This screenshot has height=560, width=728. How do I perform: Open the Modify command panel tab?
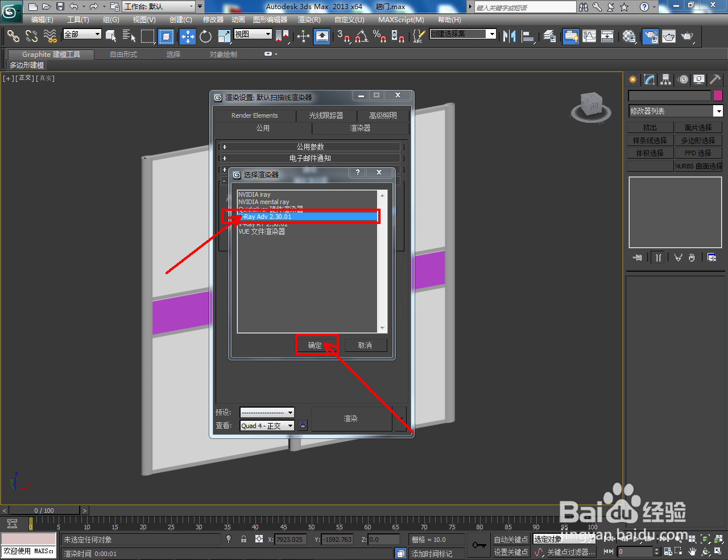click(x=650, y=80)
